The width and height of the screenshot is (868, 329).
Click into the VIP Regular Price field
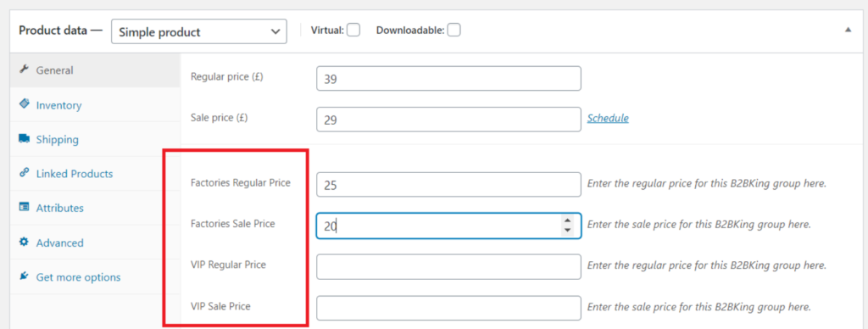(449, 266)
